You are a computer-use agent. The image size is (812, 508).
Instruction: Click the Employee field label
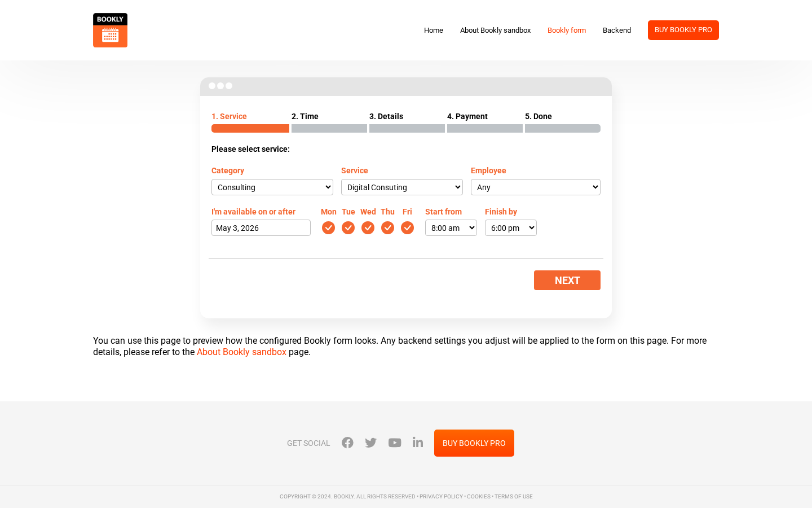click(488, 170)
